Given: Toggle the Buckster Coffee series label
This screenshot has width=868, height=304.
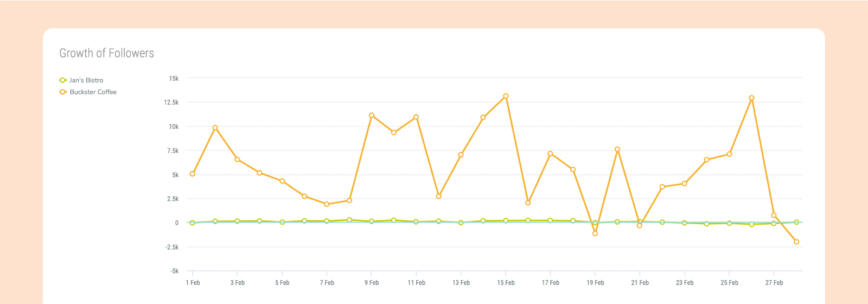Looking at the screenshot, I should coord(93,92).
